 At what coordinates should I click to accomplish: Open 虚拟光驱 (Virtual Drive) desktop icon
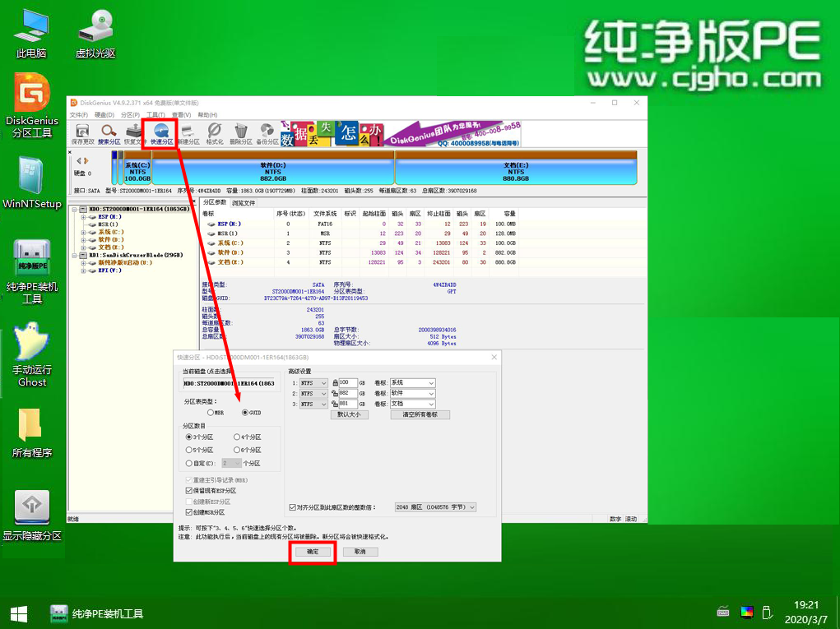coord(95,33)
